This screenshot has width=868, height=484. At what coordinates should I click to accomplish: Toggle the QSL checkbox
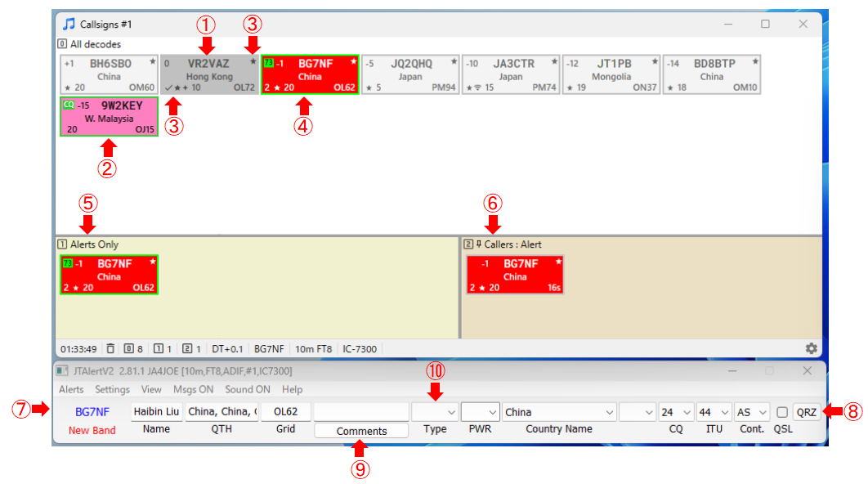pyautogui.click(x=782, y=412)
